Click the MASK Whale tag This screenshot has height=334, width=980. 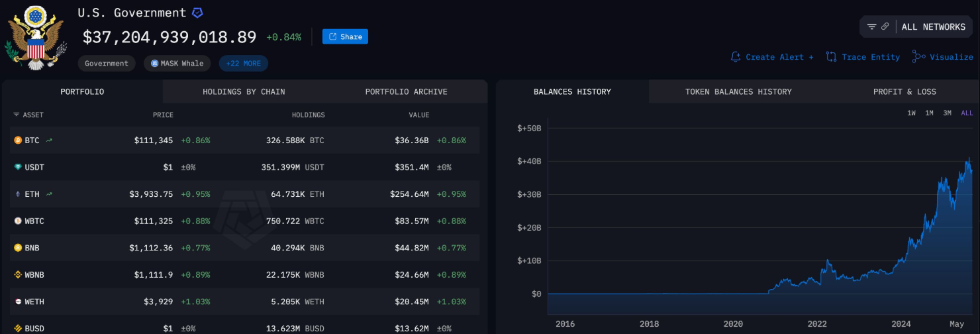[x=177, y=64]
